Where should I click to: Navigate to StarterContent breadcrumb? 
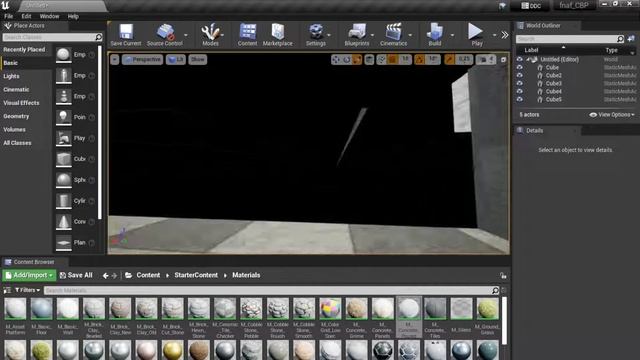[196, 276]
